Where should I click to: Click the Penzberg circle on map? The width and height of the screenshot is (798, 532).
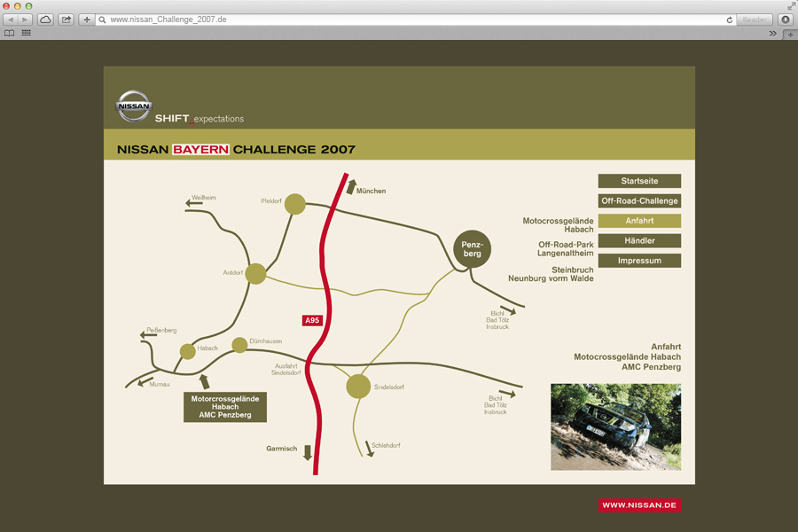pyautogui.click(x=472, y=249)
